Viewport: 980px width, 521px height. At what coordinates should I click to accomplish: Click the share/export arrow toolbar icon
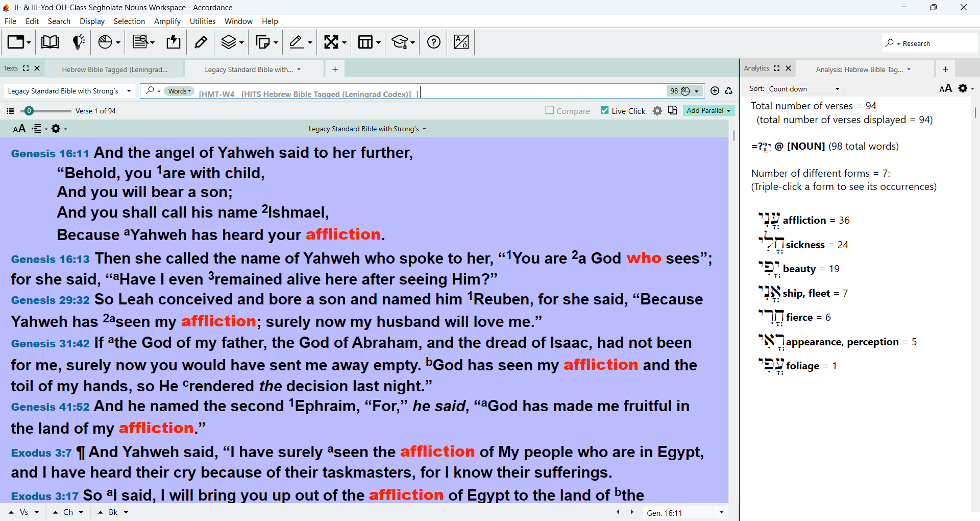174,42
